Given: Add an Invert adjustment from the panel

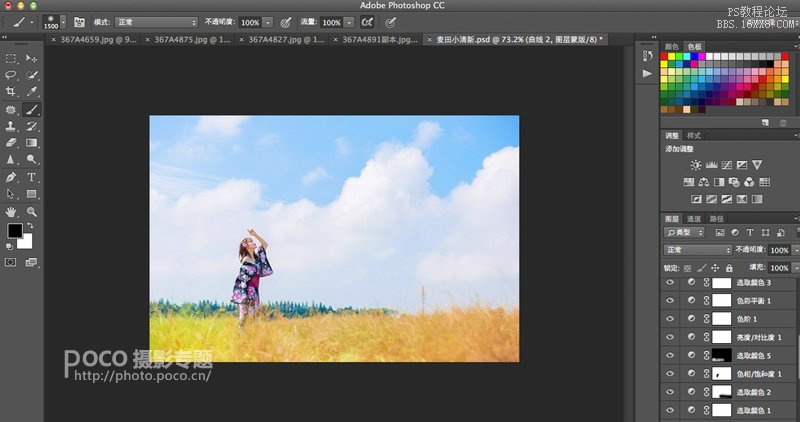Looking at the screenshot, I should [x=696, y=199].
